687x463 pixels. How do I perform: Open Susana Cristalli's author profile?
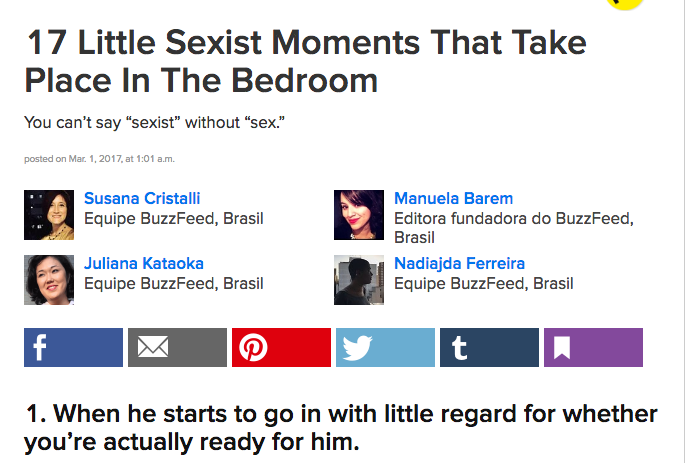[x=142, y=198]
